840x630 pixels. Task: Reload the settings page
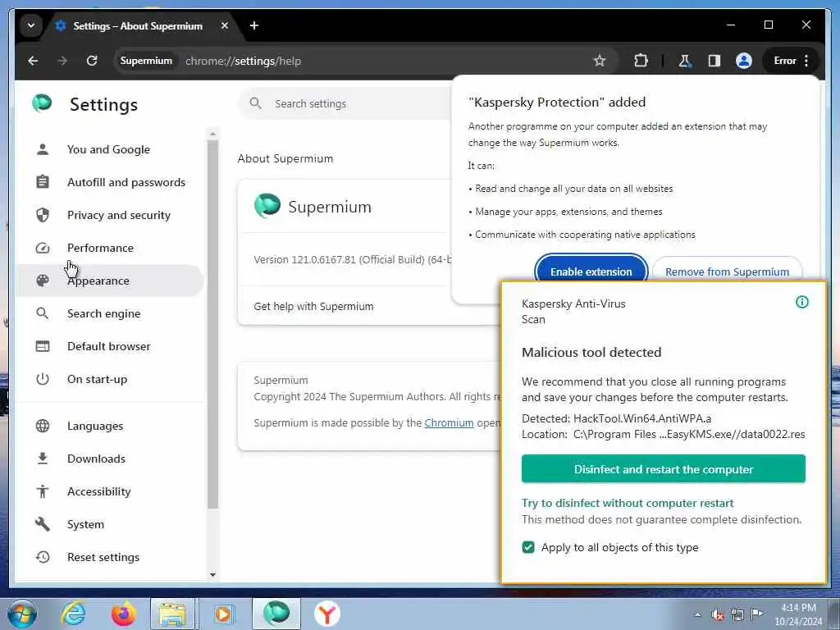coord(92,61)
